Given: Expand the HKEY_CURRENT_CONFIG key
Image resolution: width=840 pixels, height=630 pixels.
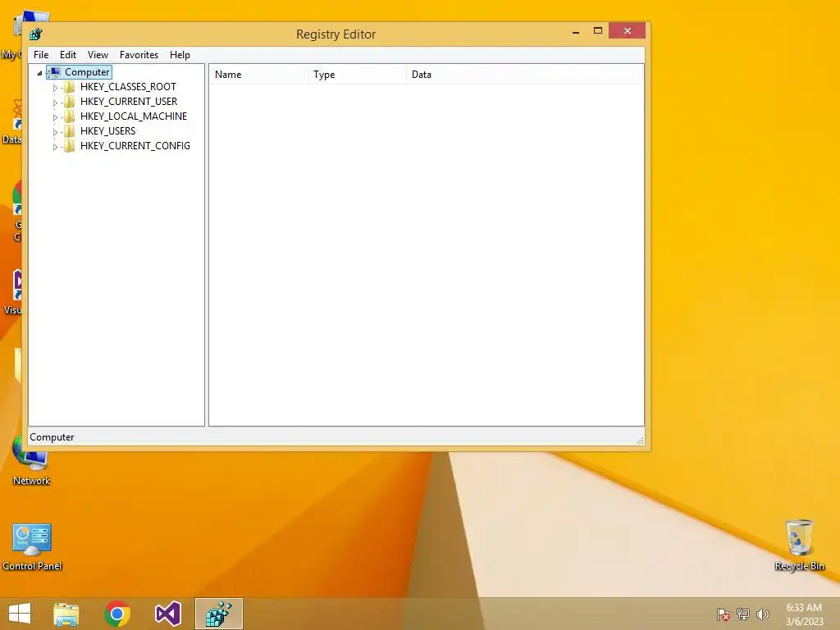Looking at the screenshot, I should click(x=55, y=146).
